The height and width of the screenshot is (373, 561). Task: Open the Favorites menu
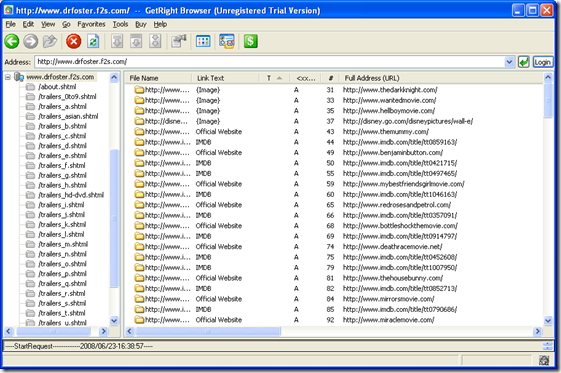click(92, 24)
